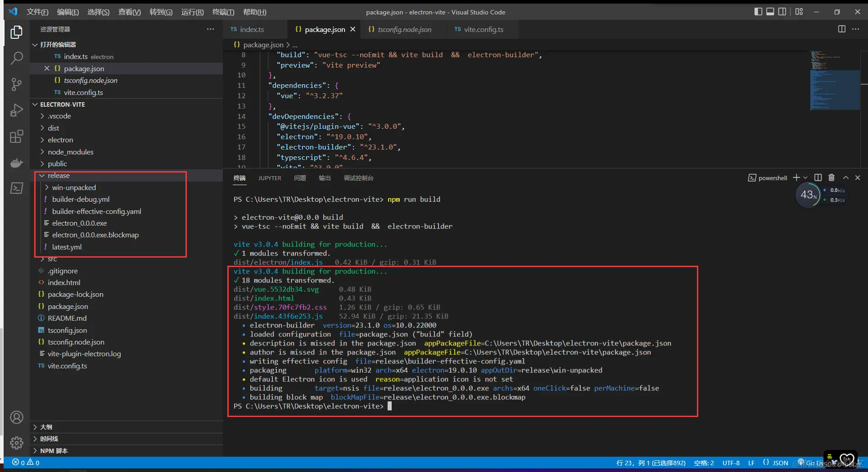
Task: Expand the .vscode folder
Action: [x=42, y=116]
